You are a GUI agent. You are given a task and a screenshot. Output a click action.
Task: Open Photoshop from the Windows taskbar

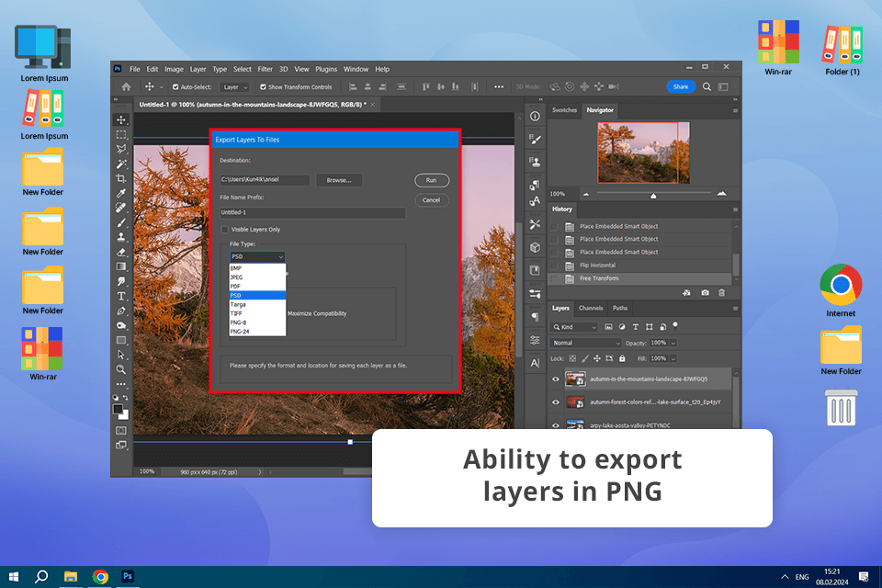point(129,576)
